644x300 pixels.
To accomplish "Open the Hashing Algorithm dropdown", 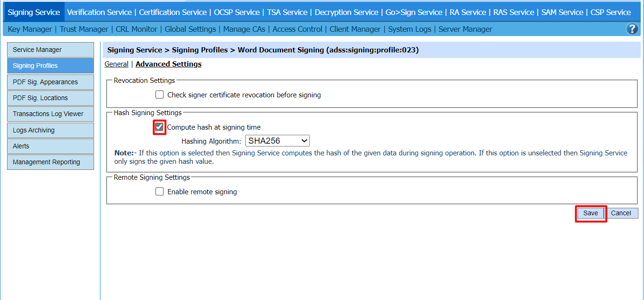I will [x=277, y=141].
